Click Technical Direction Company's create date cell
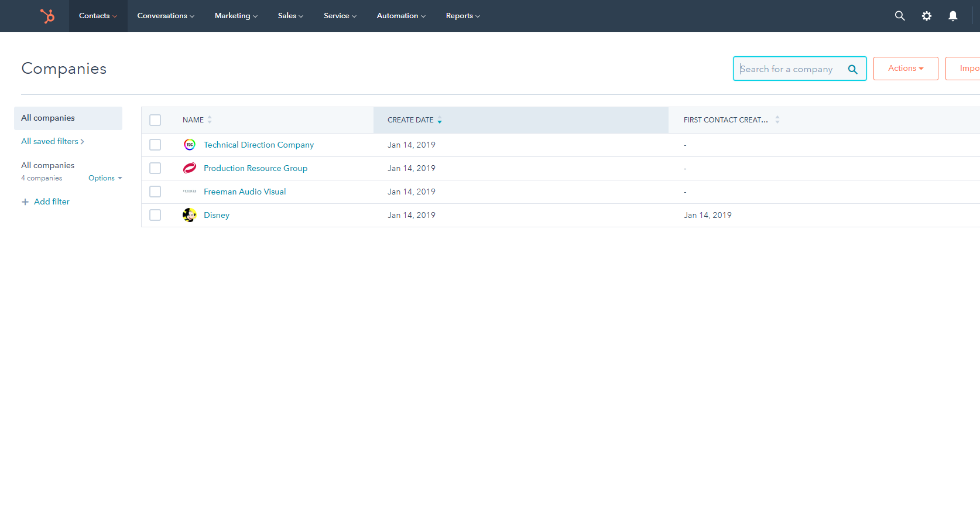The width and height of the screenshot is (980, 529). coord(412,145)
